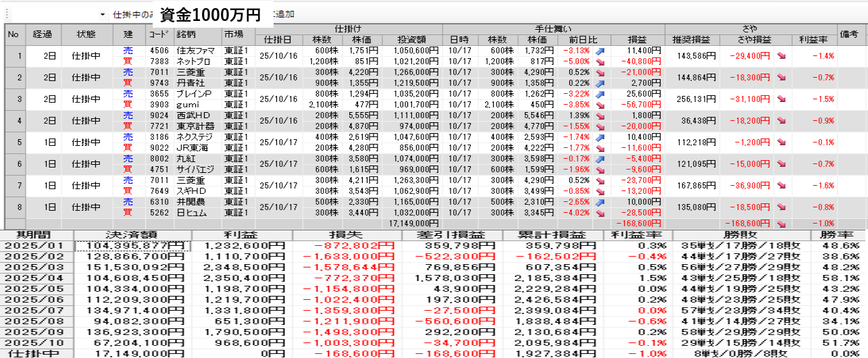Click blue up arrow in 井関農 row
This screenshot has height=358, width=868.
tap(599, 202)
